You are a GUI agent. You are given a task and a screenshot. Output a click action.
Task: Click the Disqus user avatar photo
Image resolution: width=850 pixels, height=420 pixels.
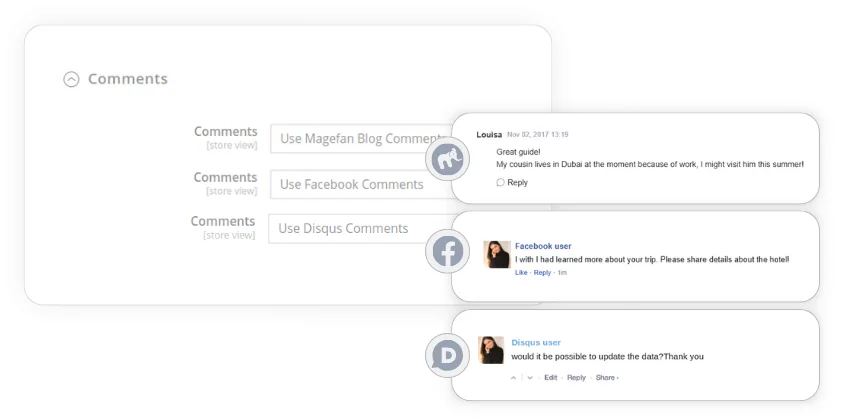(491, 350)
